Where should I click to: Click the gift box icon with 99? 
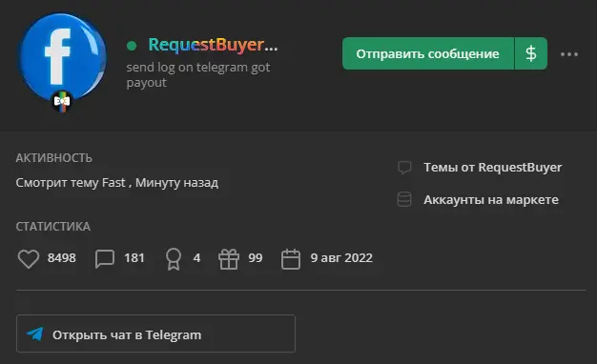pyautogui.click(x=229, y=259)
